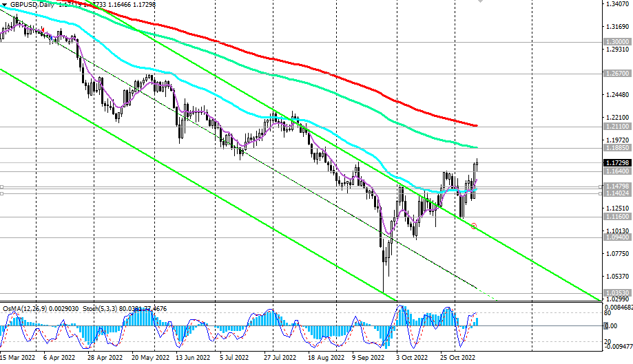Click the 5 Jul 2022 date label
The image size is (633, 364).
pyautogui.click(x=234, y=358)
